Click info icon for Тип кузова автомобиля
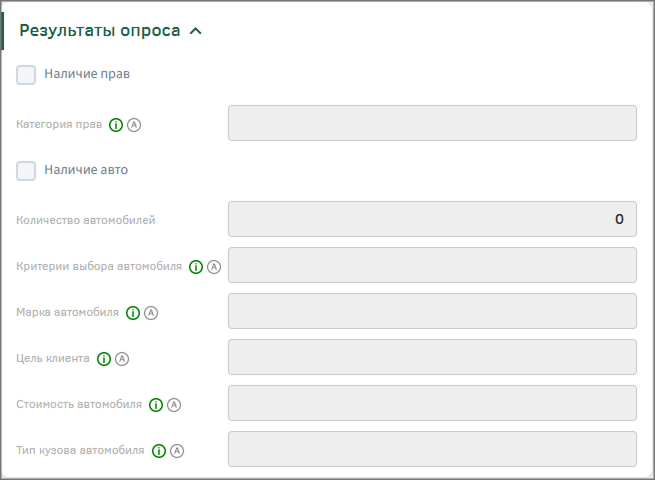 coord(158,451)
